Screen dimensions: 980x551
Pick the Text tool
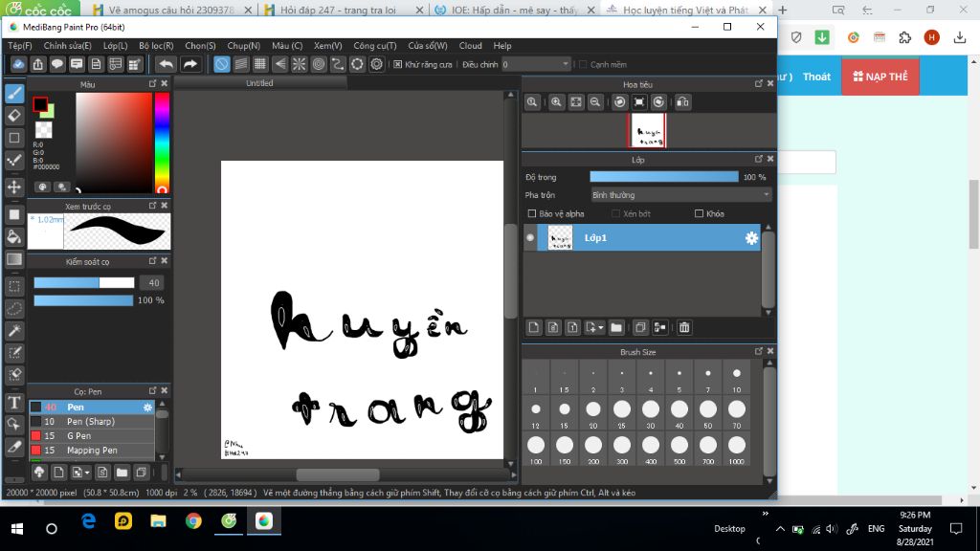14,403
